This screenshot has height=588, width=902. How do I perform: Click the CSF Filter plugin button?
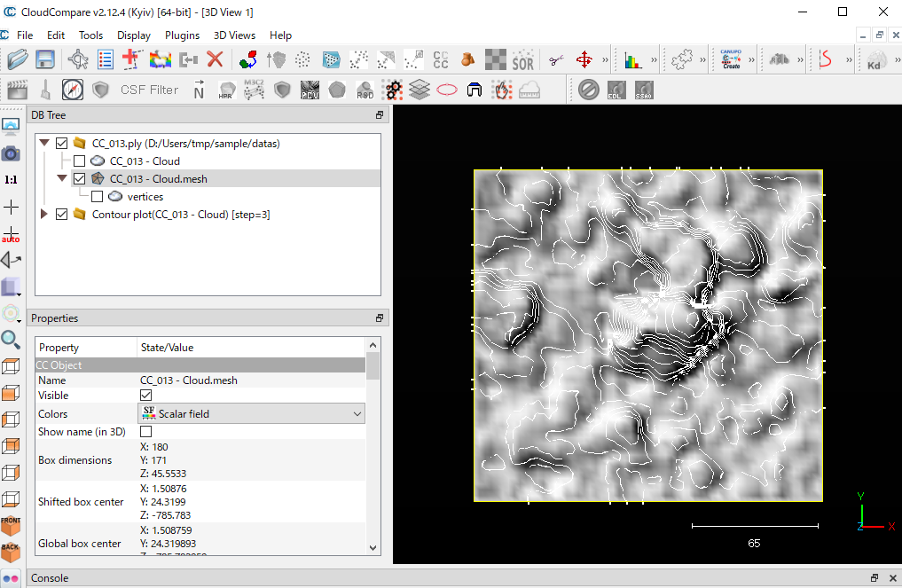[149, 90]
